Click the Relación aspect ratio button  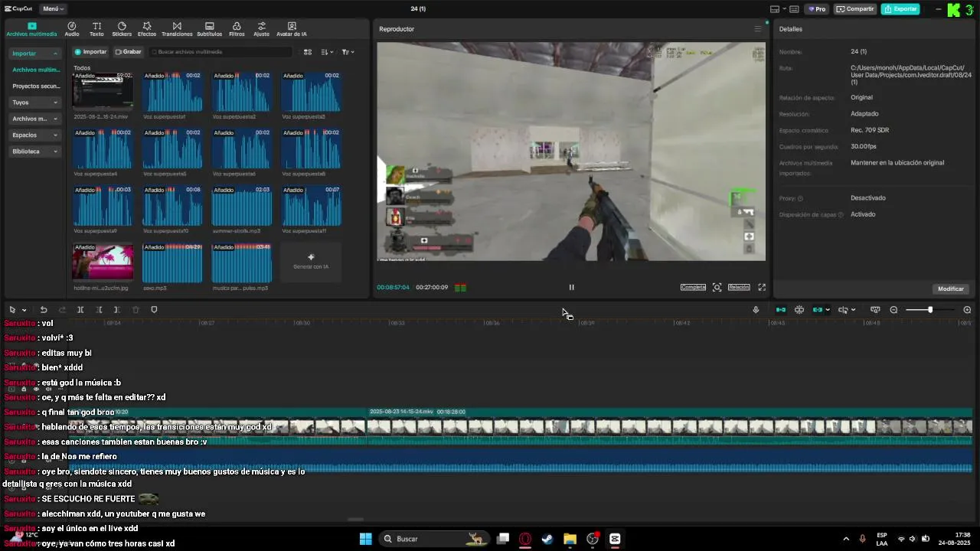tap(739, 287)
